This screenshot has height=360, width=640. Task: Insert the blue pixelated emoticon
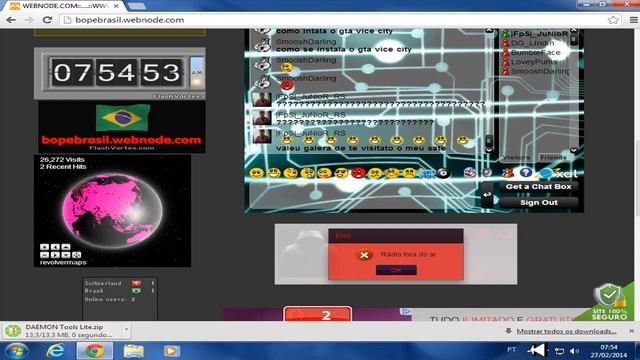coord(426,173)
